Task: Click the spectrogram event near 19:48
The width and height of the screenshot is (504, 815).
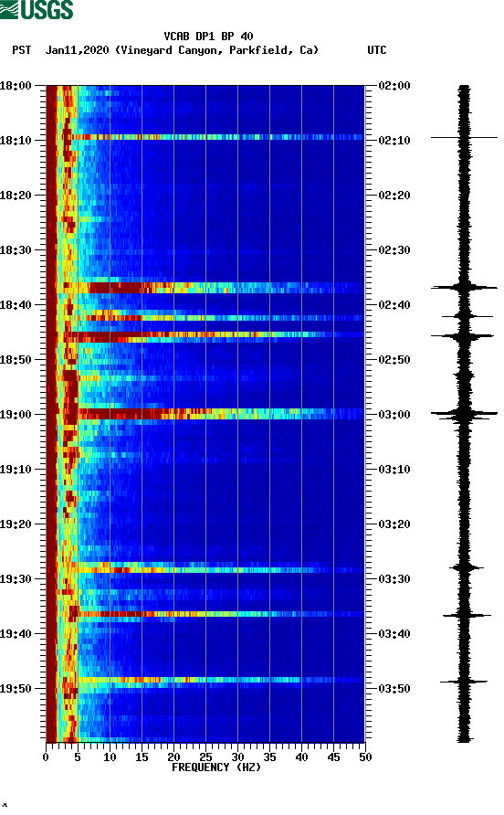Action: [x=221, y=680]
